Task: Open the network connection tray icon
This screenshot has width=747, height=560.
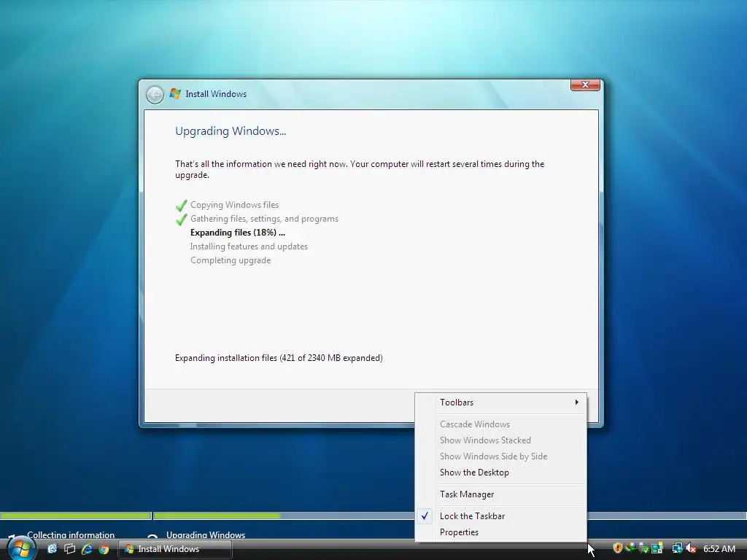Action: pos(677,548)
